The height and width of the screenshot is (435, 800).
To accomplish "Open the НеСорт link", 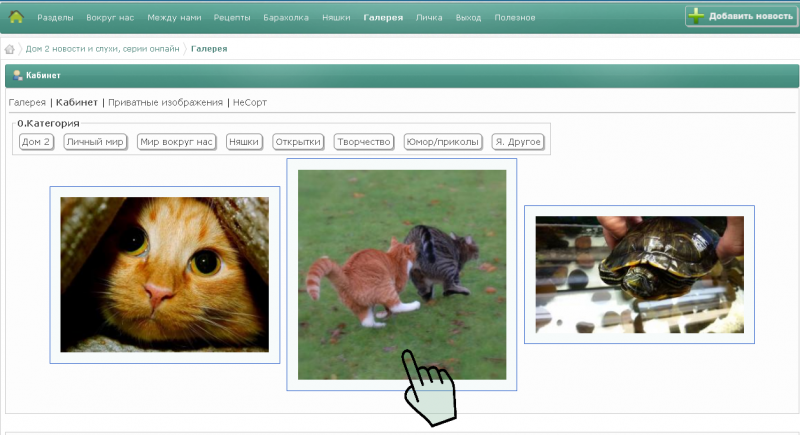I will (250, 103).
